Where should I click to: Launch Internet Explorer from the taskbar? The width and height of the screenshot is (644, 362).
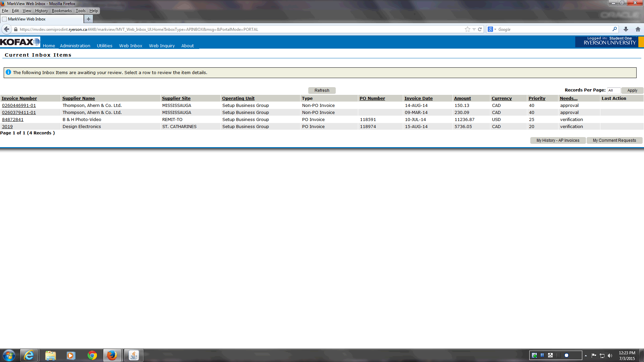point(29,355)
